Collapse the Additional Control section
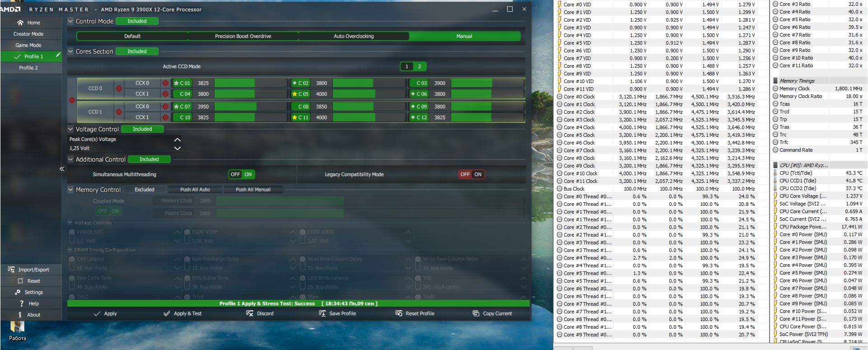This screenshot has width=868, height=350. coord(70,159)
